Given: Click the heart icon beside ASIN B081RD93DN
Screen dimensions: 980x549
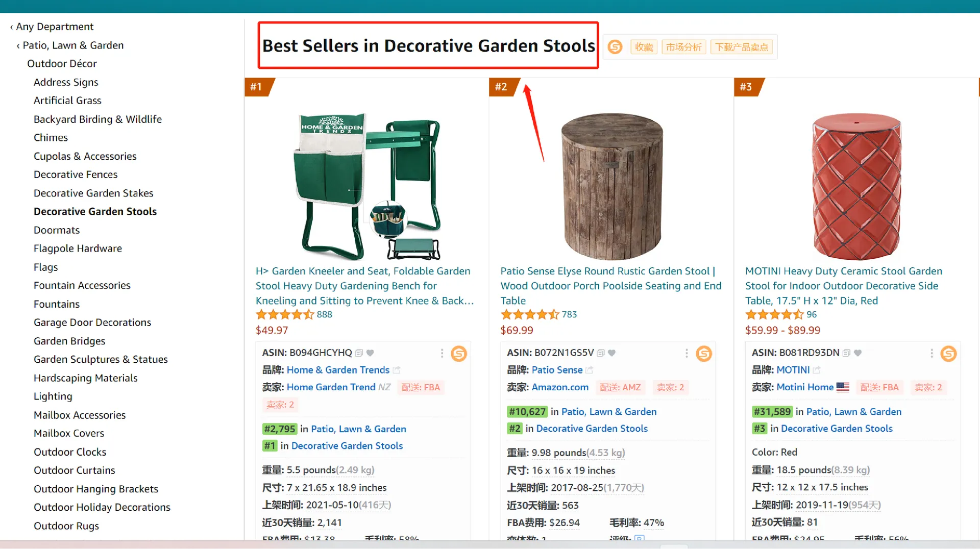Looking at the screenshot, I should pyautogui.click(x=857, y=353).
